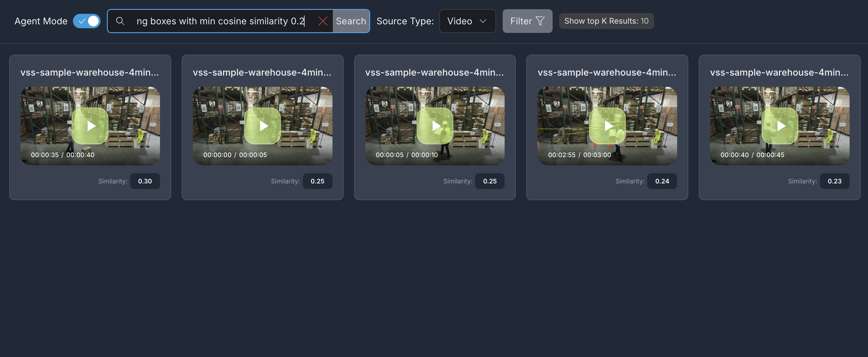Play the 00:00:35 warehouse clip
The height and width of the screenshot is (357, 868).
pos(90,126)
